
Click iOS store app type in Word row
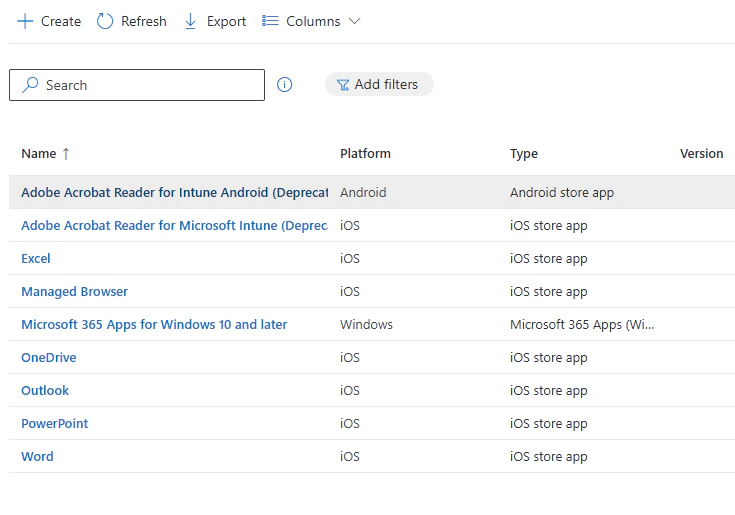click(548, 456)
